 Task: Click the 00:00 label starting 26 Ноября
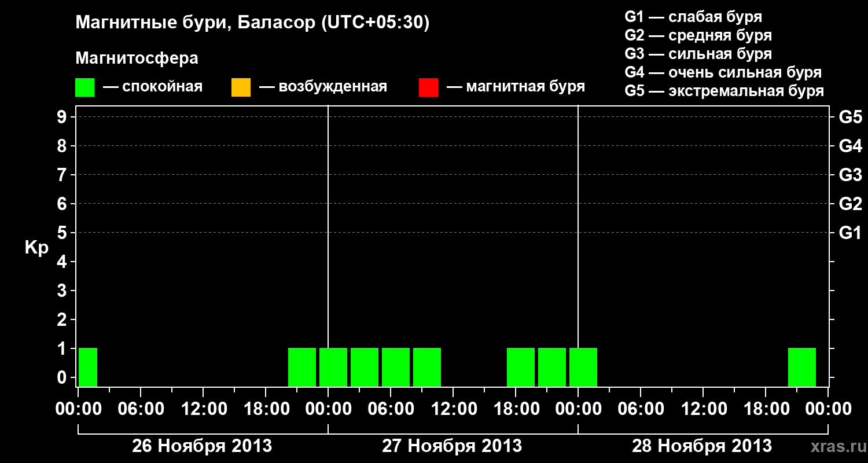click(78, 409)
